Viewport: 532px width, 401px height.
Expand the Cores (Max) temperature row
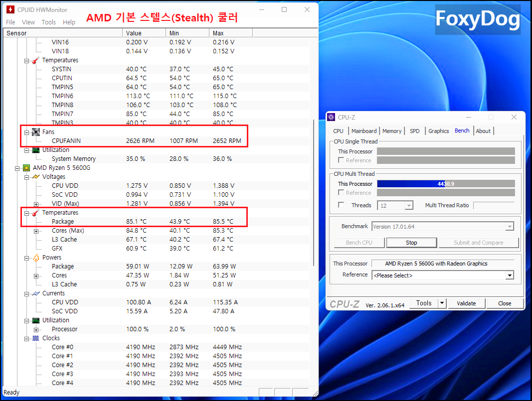(x=36, y=231)
